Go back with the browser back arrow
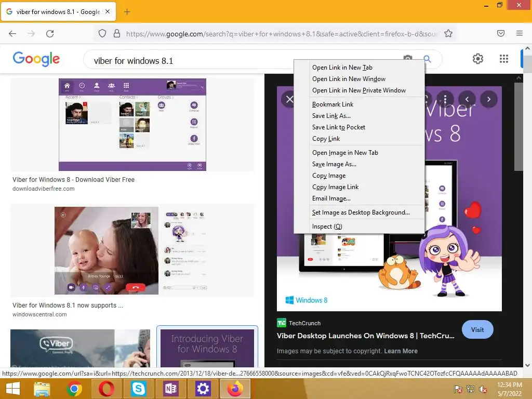The width and height of the screenshot is (532, 399). 12,34
